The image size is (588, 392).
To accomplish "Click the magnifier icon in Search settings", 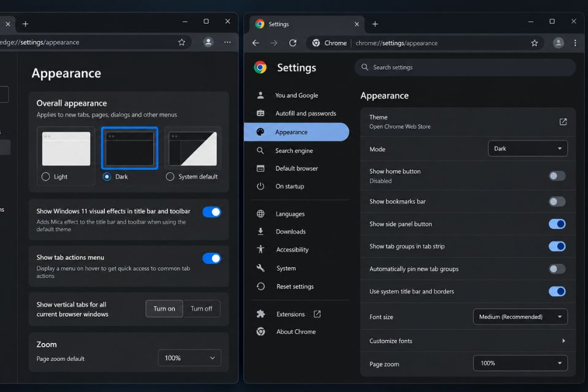I will [x=364, y=67].
